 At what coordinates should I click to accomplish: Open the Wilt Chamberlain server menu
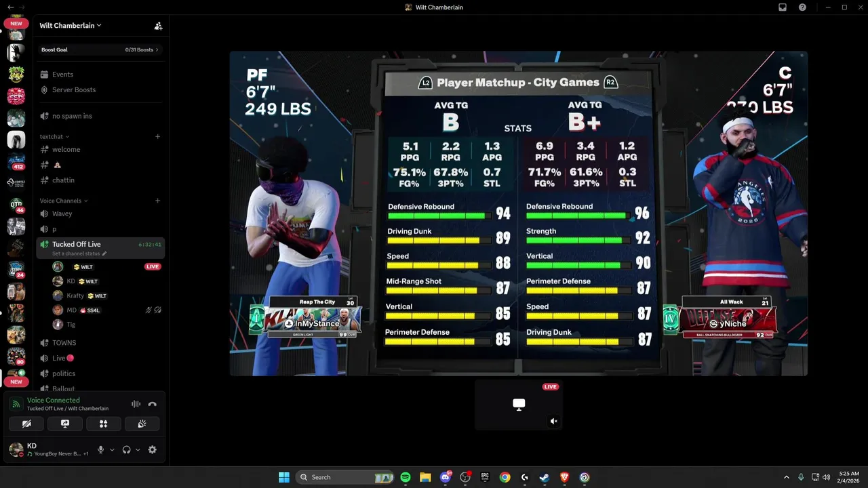tap(71, 26)
